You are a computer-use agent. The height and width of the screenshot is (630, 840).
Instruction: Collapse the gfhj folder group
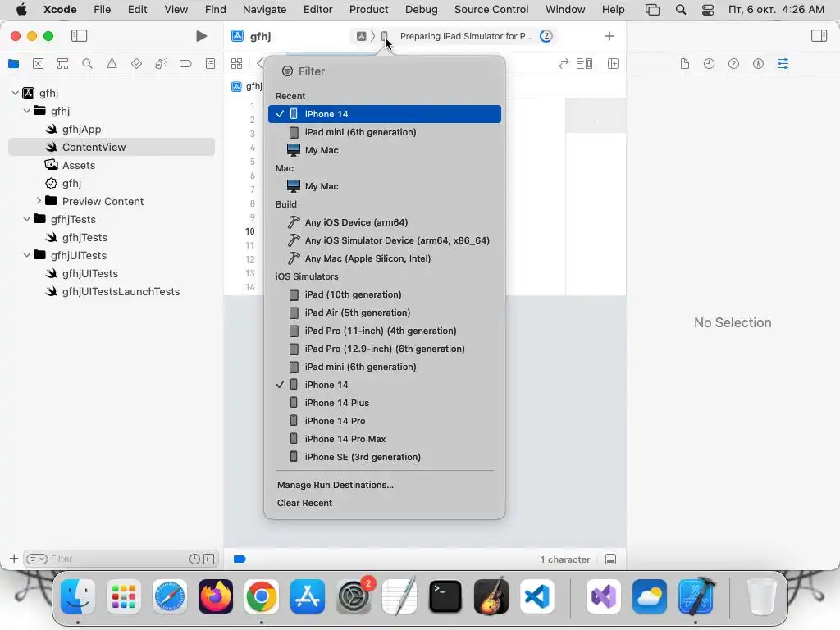click(x=26, y=111)
